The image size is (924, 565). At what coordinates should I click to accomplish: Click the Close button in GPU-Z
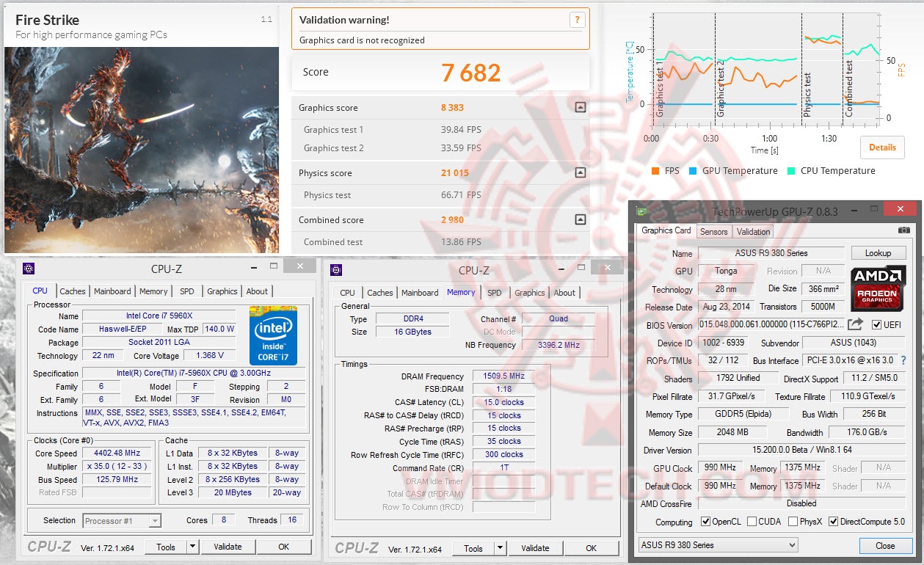tap(885, 545)
